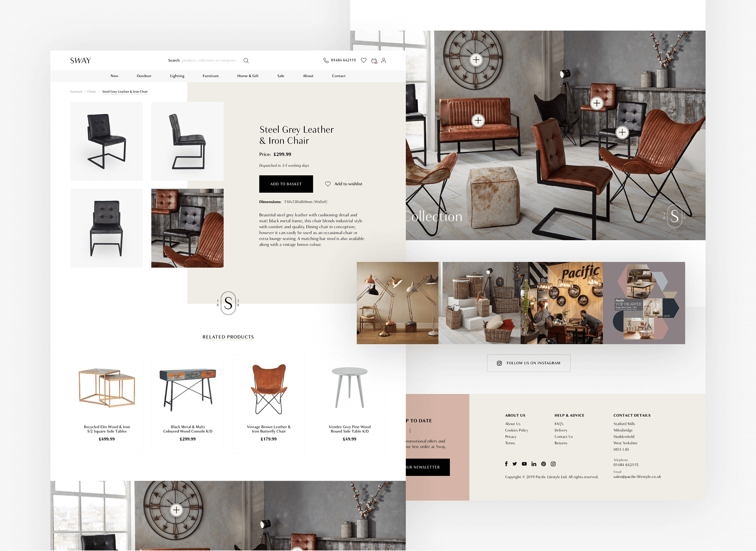This screenshot has width=756, height=551.
Task: Open Vendee Grey Pine Wood Side Table product
Action: [350, 404]
